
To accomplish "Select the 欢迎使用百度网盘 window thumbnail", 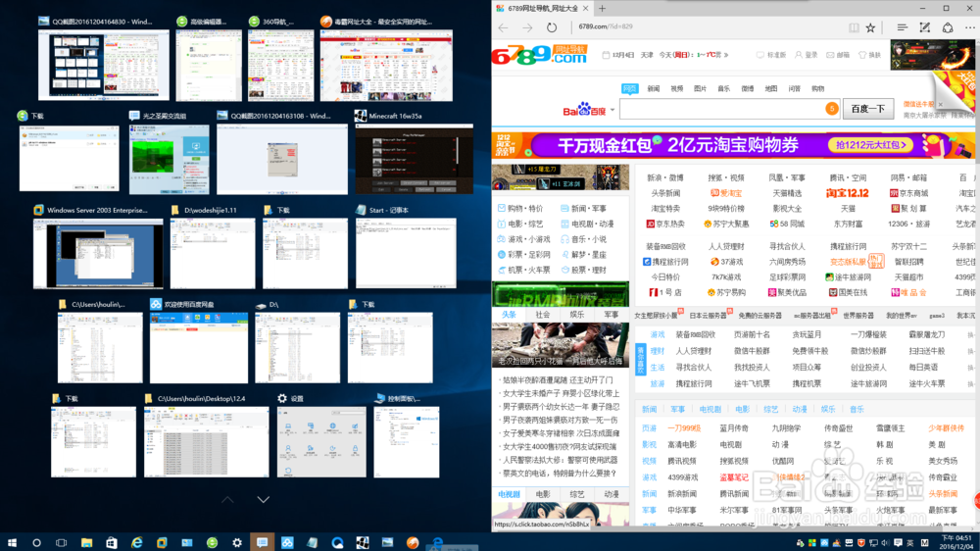I will click(x=199, y=348).
